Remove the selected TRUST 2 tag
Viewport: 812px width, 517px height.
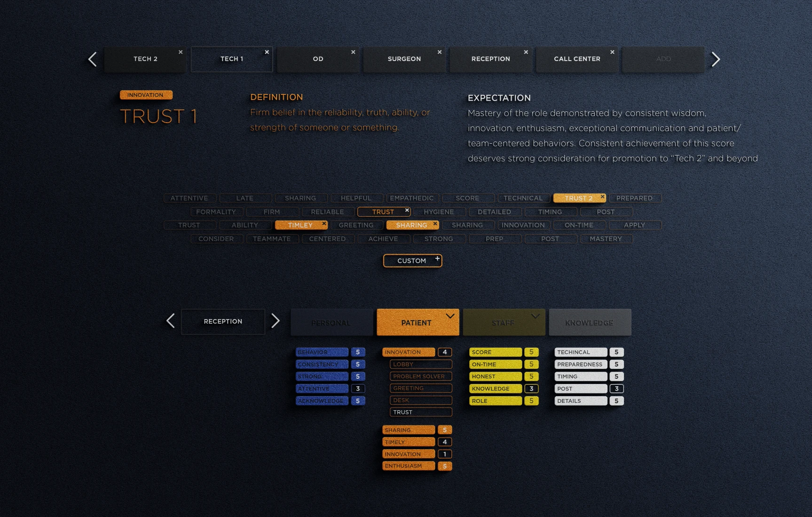click(602, 196)
